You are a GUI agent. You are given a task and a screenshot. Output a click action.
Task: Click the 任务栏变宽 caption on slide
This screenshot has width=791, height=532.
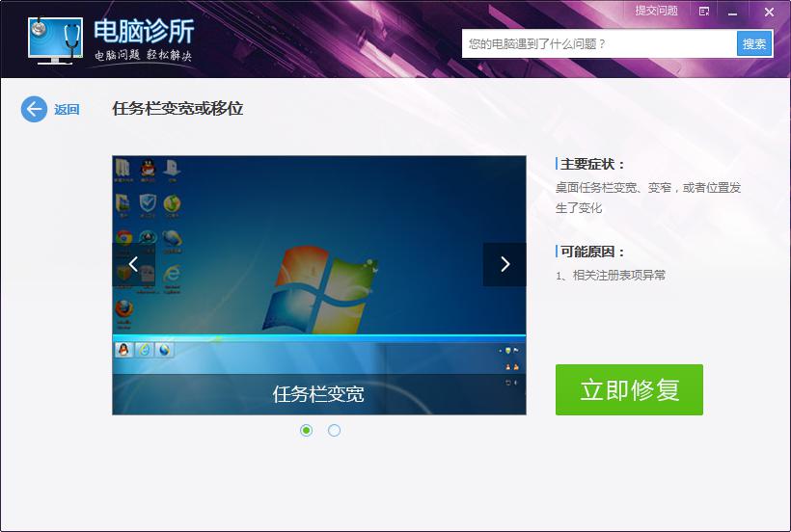[x=318, y=394]
